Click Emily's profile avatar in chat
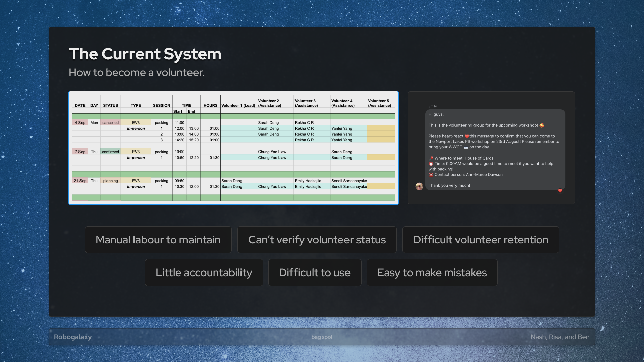644x362 pixels. pyautogui.click(x=419, y=186)
